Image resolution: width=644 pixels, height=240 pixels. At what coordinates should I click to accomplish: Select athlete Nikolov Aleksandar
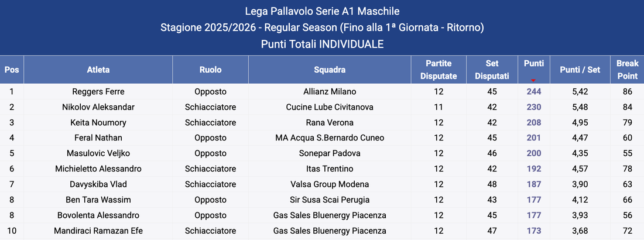[x=98, y=107]
